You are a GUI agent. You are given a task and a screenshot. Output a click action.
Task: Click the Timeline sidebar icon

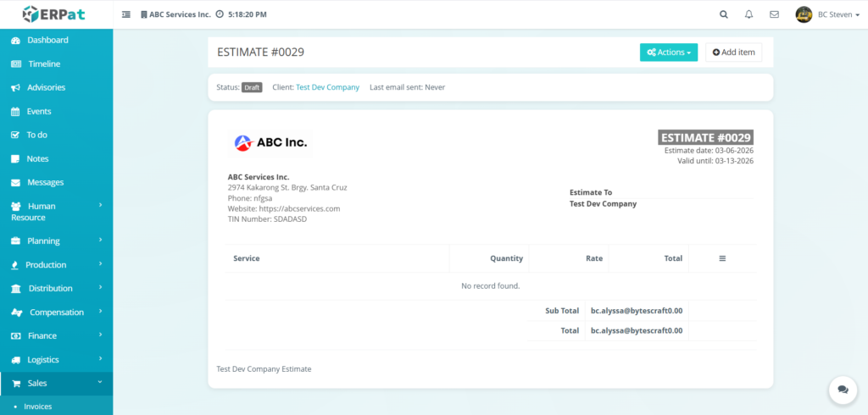(16, 64)
